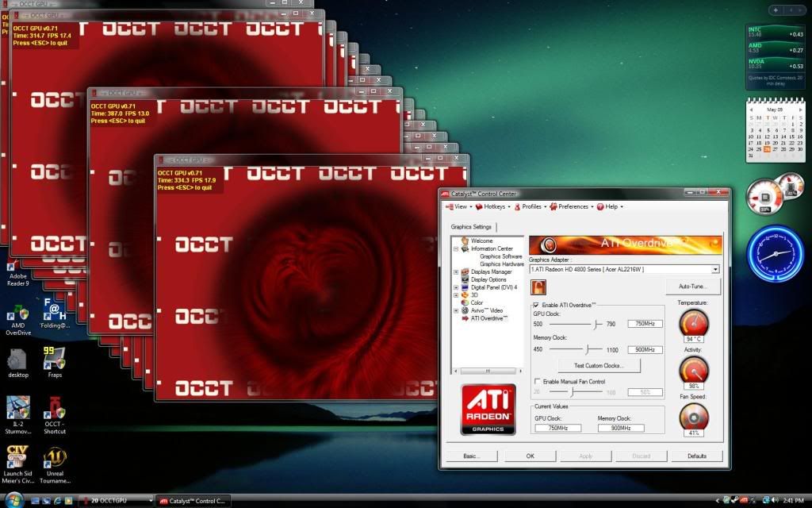Open the taskbar OCCTGPU group dropdown arrow
The image size is (812, 508).
(x=151, y=501)
